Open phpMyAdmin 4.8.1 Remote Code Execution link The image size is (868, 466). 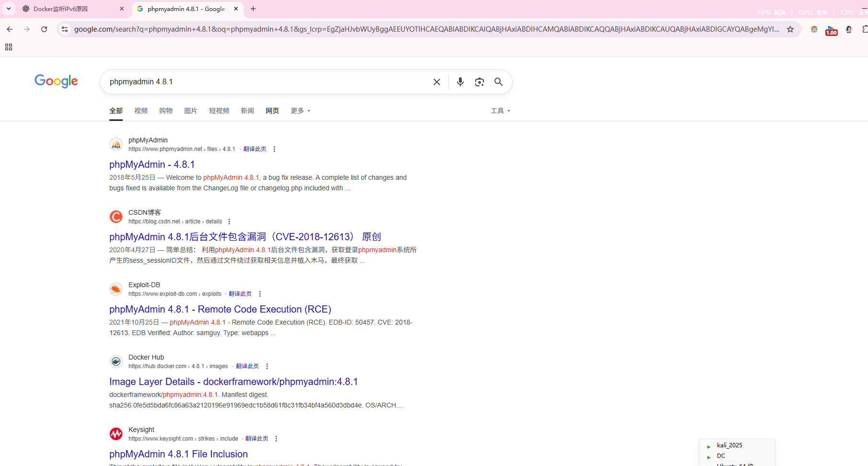[220, 309]
